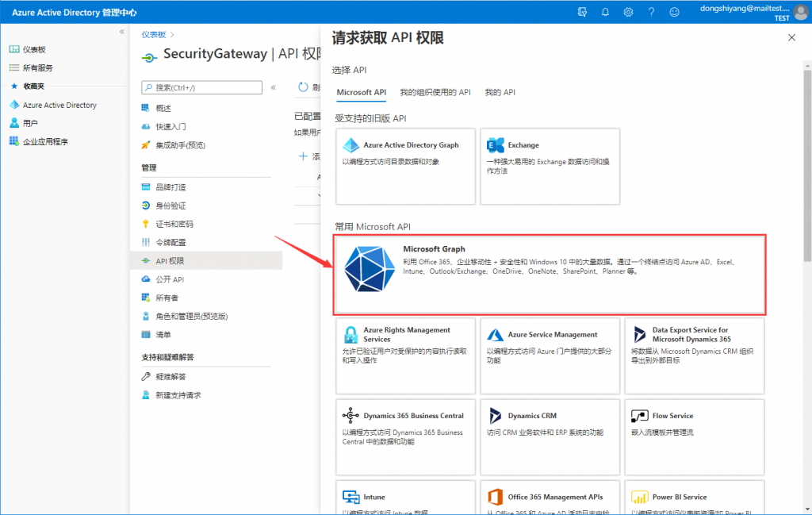The image size is (812, 515).
Task: Choose the Microsoft Graph API card
Action: [x=550, y=275]
